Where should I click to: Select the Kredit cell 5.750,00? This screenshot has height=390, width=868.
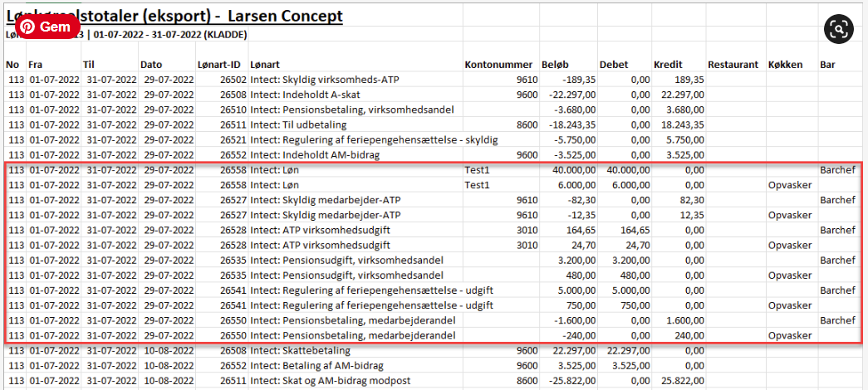coord(686,140)
